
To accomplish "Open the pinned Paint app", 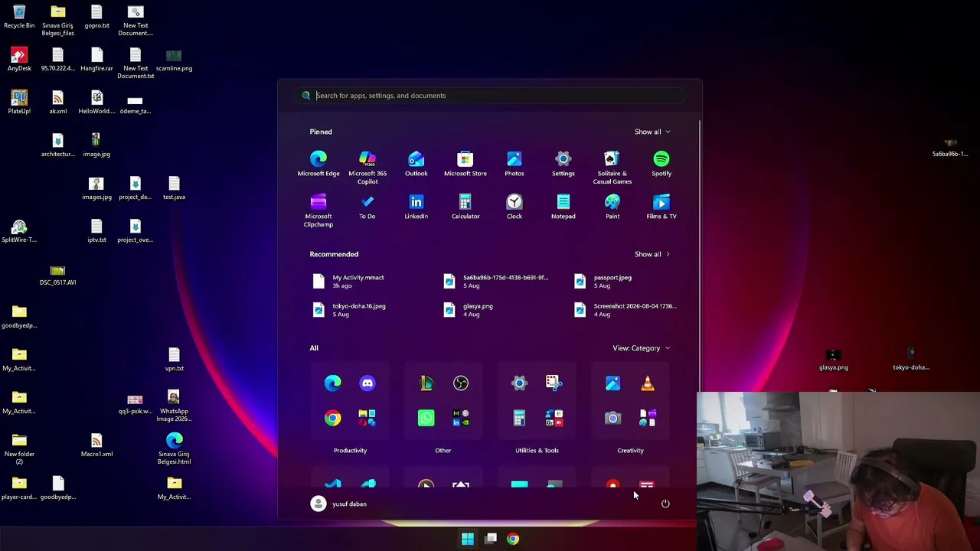I will tap(612, 207).
